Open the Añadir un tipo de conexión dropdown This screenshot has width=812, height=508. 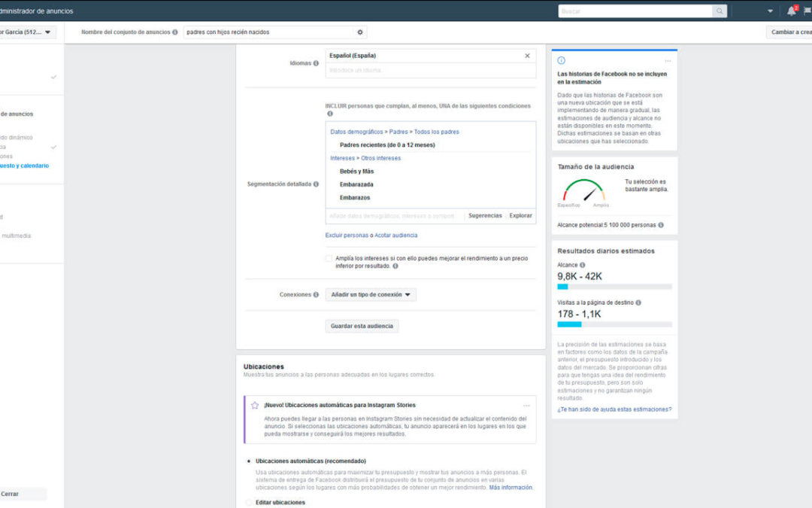click(371, 294)
